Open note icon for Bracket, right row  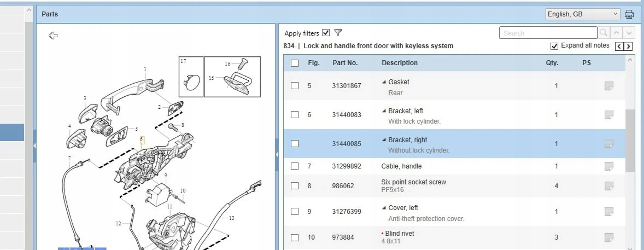[x=609, y=144]
